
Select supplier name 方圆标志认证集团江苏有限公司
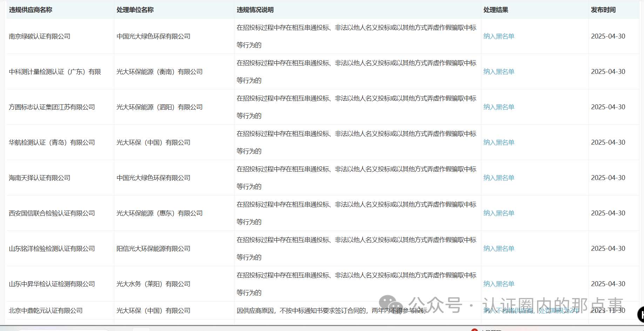pyautogui.click(x=52, y=107)
